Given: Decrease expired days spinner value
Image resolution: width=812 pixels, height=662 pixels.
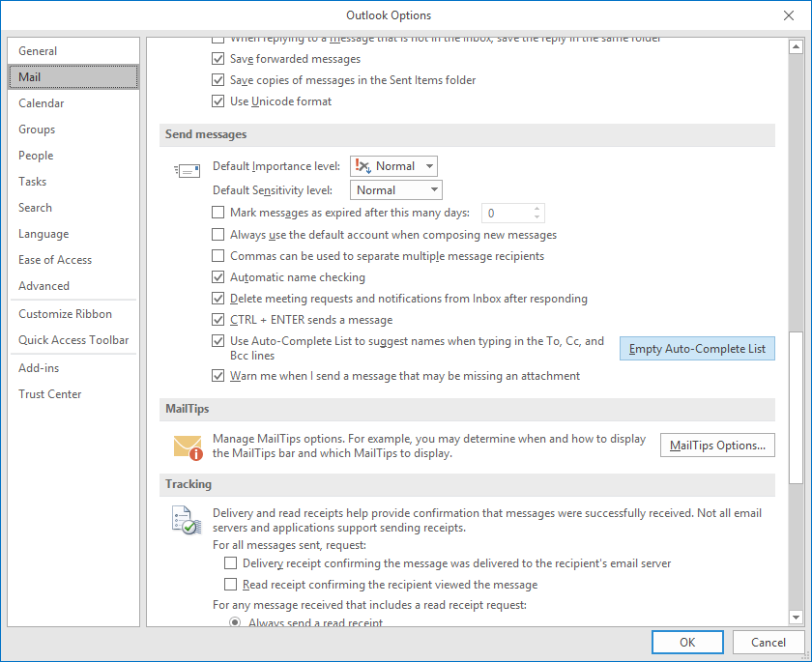Looking at the screenshot, I should click(x=537, y=216).
